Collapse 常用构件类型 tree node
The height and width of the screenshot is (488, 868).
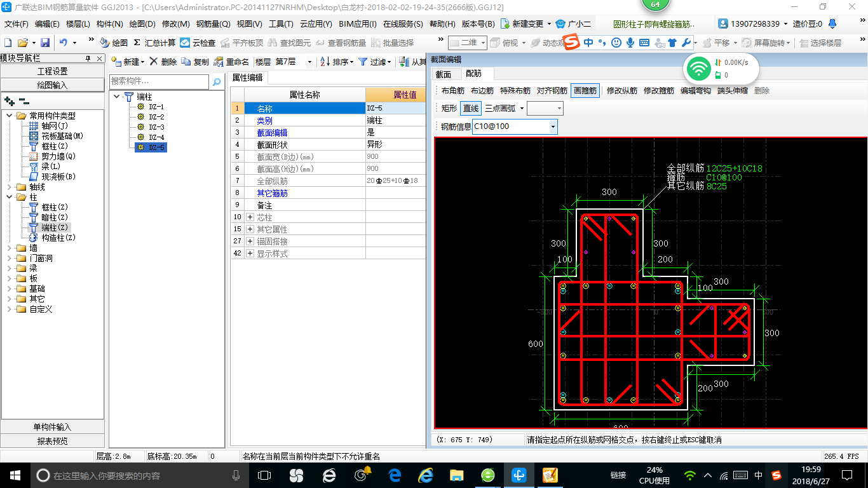point(10,116)
